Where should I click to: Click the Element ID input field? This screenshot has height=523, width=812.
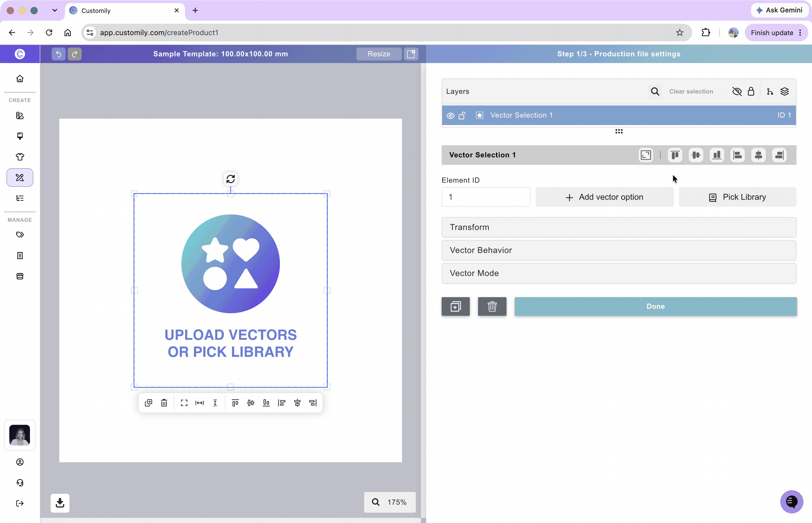point(486,197)
